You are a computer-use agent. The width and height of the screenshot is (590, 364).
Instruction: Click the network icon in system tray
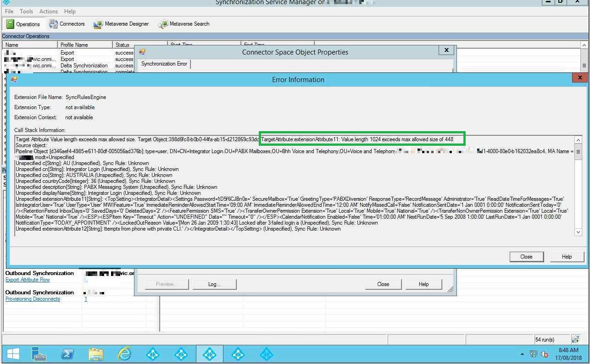point(533,354)
